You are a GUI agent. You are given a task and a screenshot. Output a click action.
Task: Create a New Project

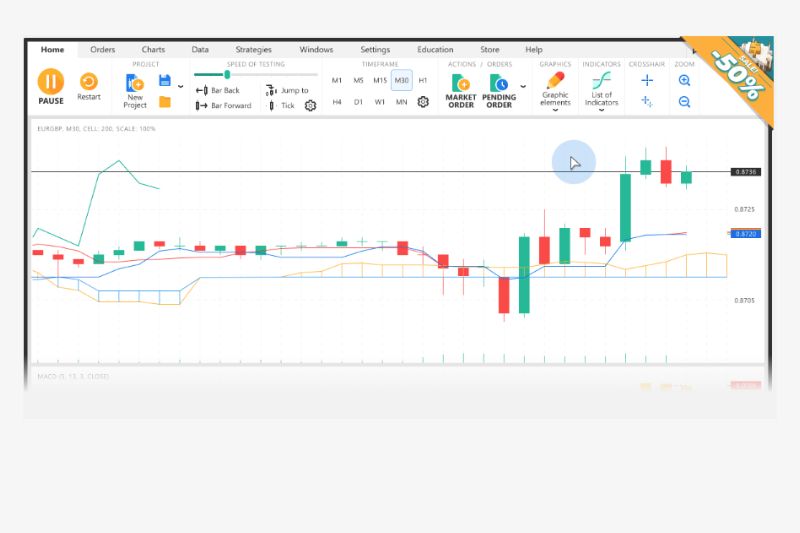(x=135, y=91)
